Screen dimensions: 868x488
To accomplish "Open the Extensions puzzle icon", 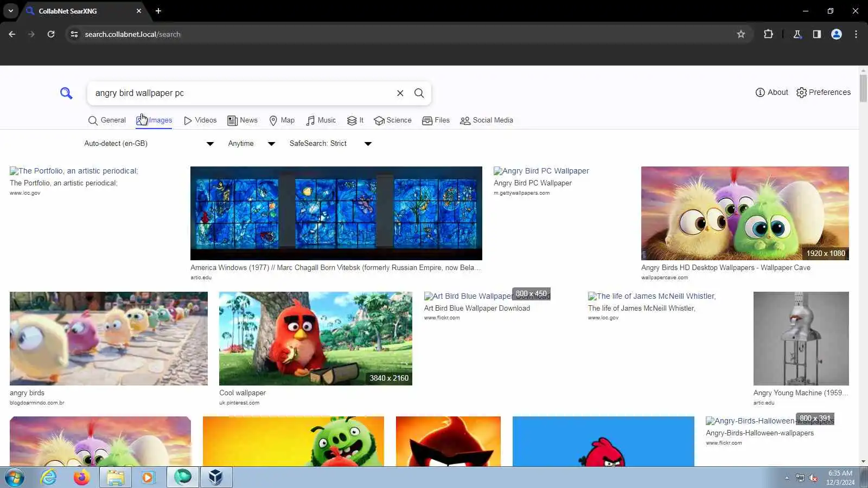I will [768, 34].
